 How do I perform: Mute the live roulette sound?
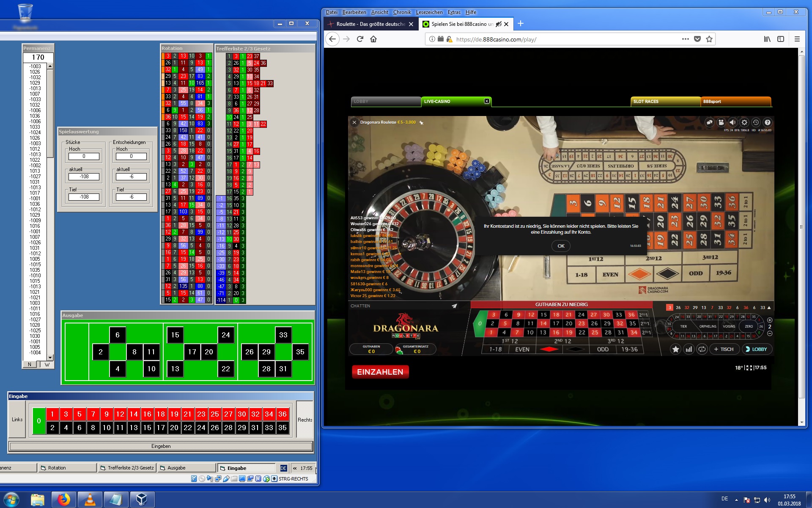(732, 123)
